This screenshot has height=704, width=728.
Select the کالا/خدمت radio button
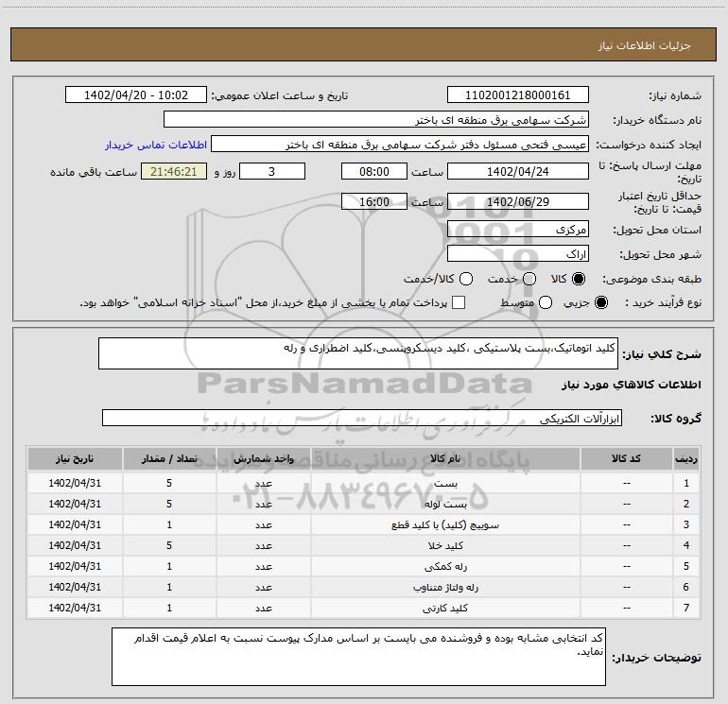(466, 279)
